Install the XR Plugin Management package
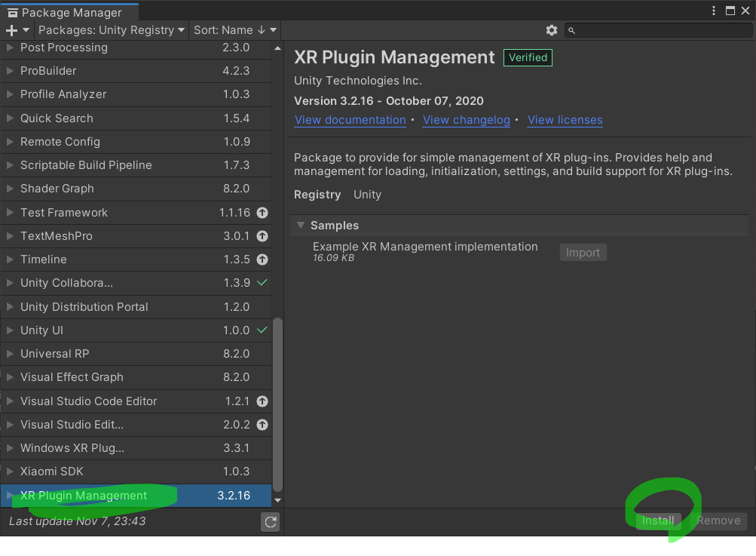The width and height of the screenshot is (756, 556). click(x=658, y=521)
